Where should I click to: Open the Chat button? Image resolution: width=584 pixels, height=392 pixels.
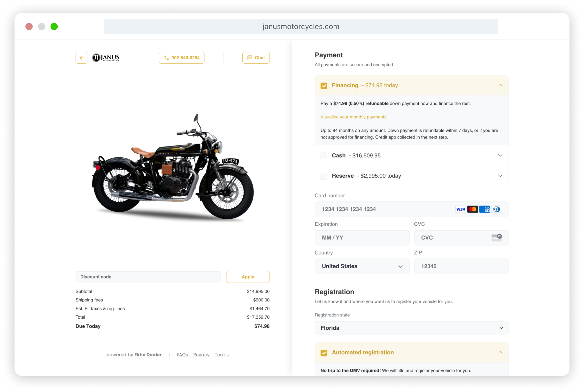(256, 58)
